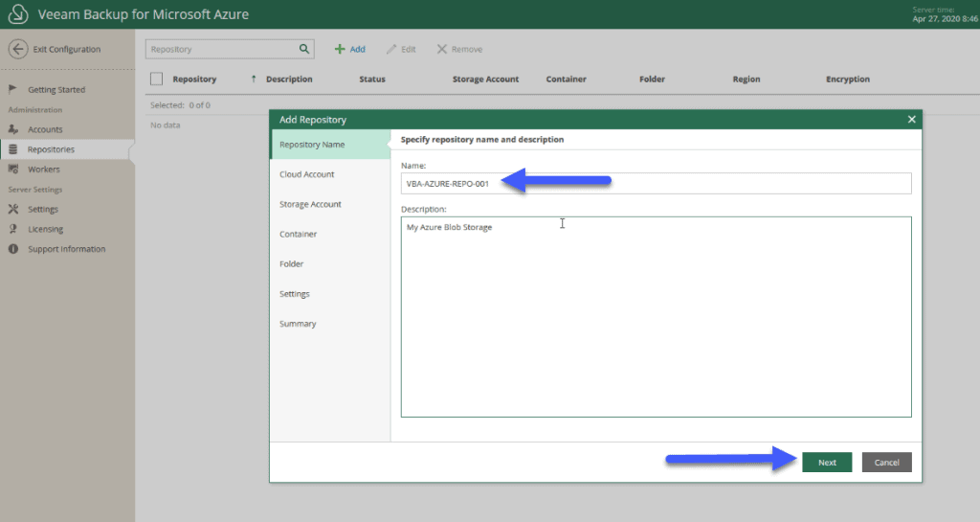Click the Workers icon in sidebar
980x522 pixels.
13,169
